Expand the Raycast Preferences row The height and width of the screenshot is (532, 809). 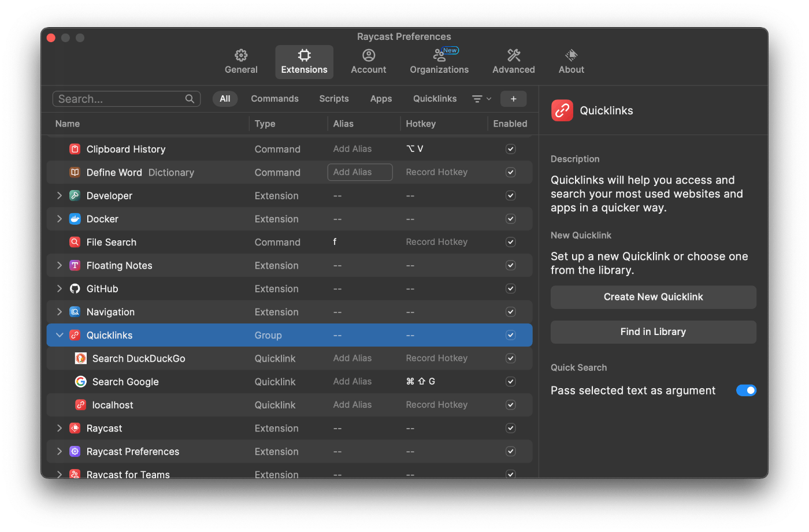pos(60,452)
